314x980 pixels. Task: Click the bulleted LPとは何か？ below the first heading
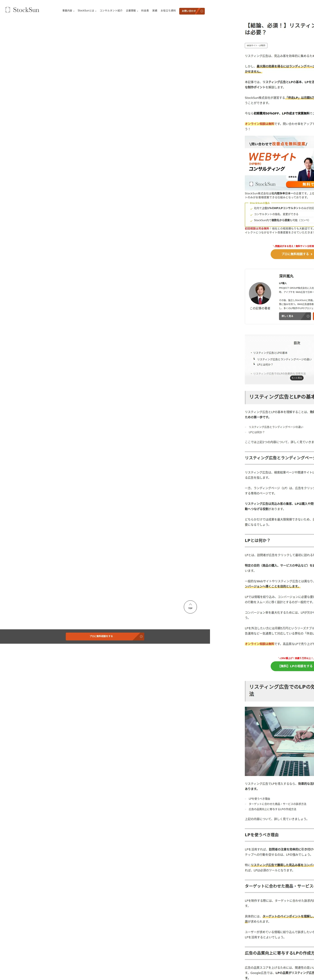click(256, 432)
